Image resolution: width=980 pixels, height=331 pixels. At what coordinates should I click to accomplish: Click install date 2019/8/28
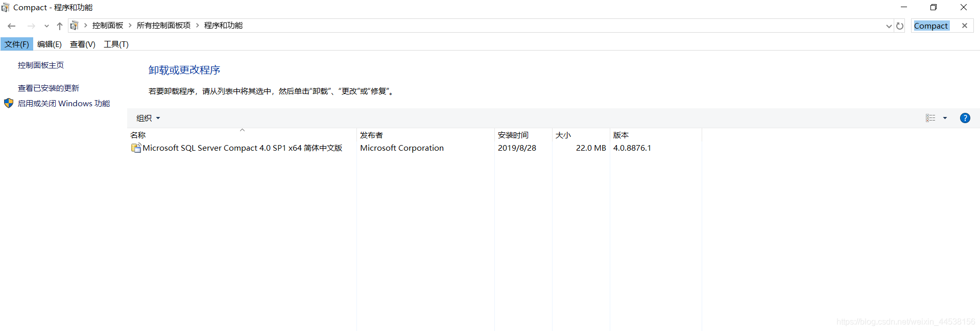(517, 148)
